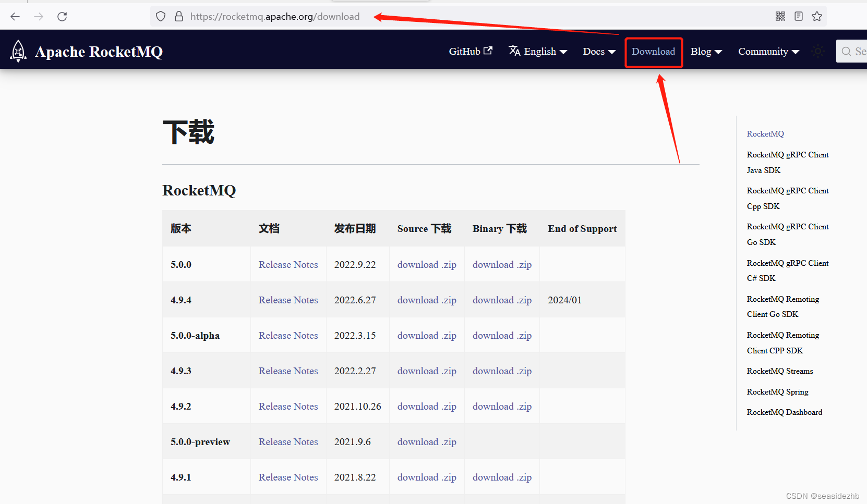Image resolution: width=867 pixels, height=504 pixels.
Task: Click the Apache RocketMQ site title
Action: click(x=99, y=52)
